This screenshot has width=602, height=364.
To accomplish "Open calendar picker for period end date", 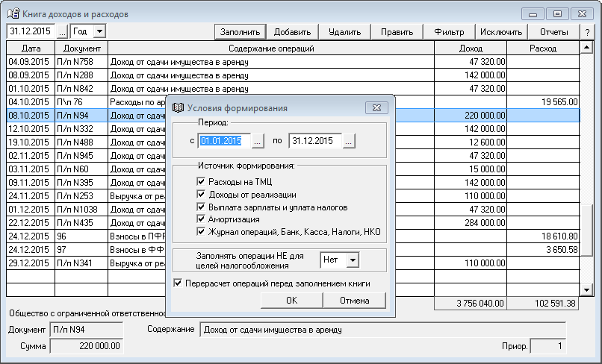I will (349, 141).
